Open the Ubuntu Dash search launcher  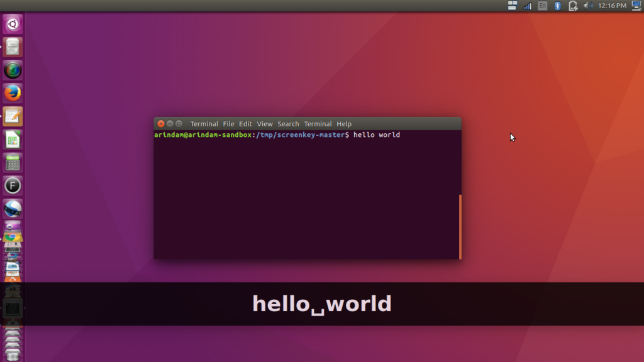click(x=13, y=25)
